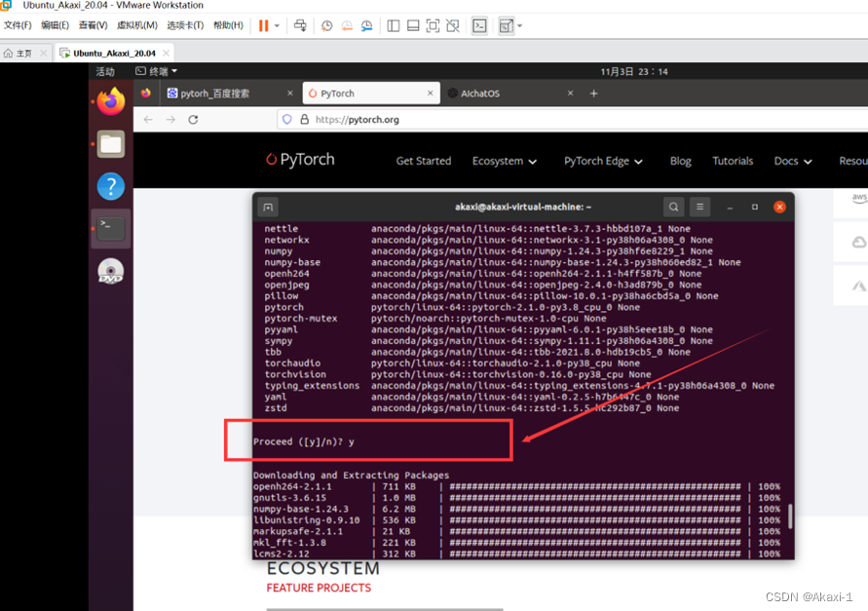The height and width of the screenshot is (611, 868).
Task: Close the 主页 tab
Action: pyautogui.click(x=43, y=54)
